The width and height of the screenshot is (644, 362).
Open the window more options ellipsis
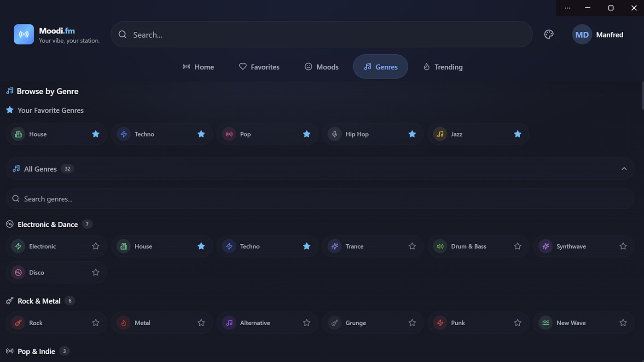tap(568, 8)
